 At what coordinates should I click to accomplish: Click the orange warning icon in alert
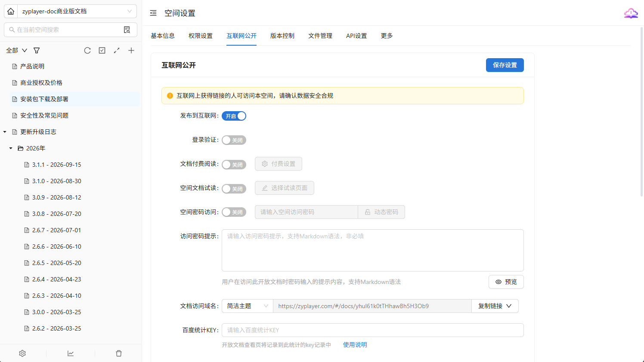(170, 96)
